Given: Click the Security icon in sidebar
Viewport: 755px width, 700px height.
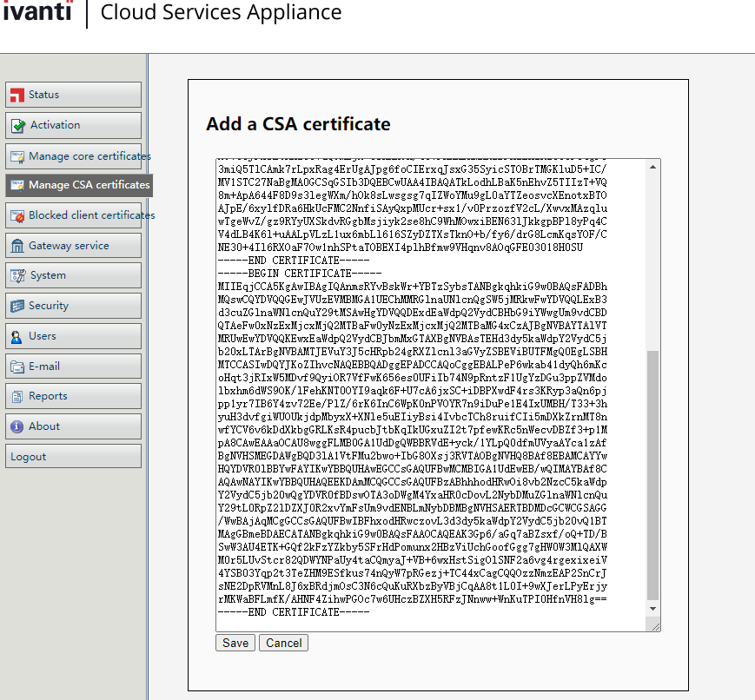Looking at the screenshot, I should coord(17,306).
